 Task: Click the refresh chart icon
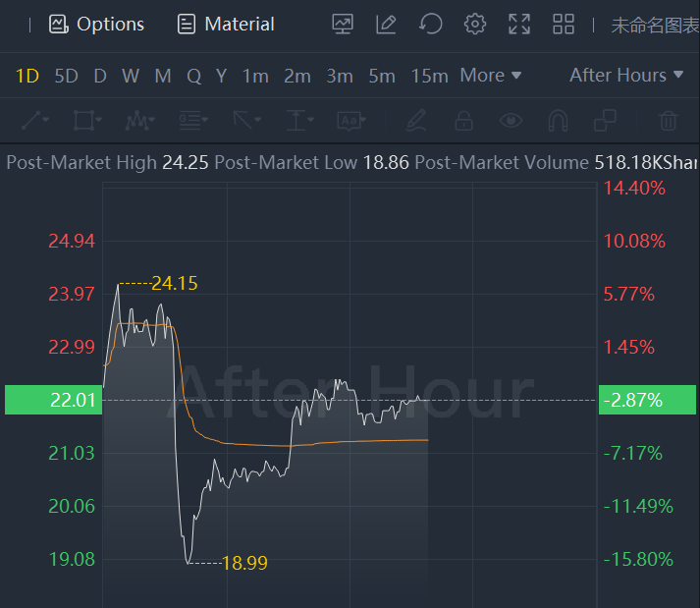tap(430, 25)
